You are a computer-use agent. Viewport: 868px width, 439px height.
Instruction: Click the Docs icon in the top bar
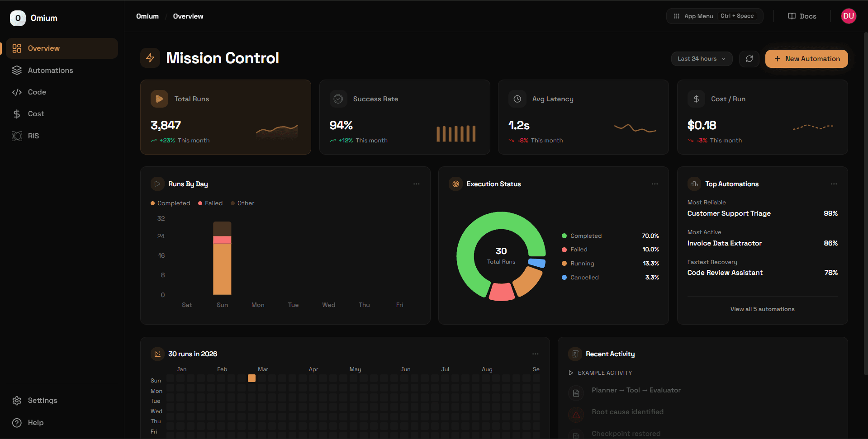coord(791,16)
